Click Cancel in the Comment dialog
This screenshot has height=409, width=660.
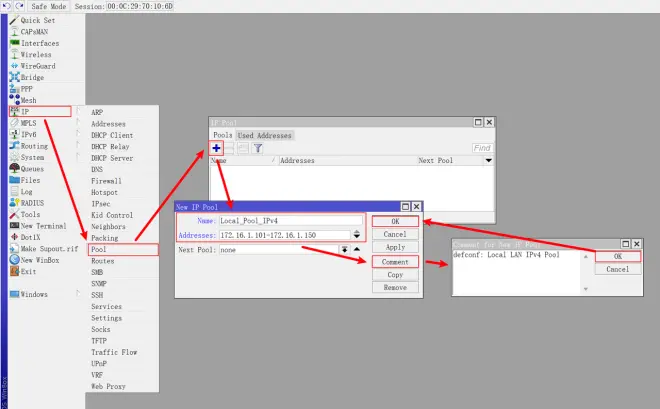(x=618, y=269)
